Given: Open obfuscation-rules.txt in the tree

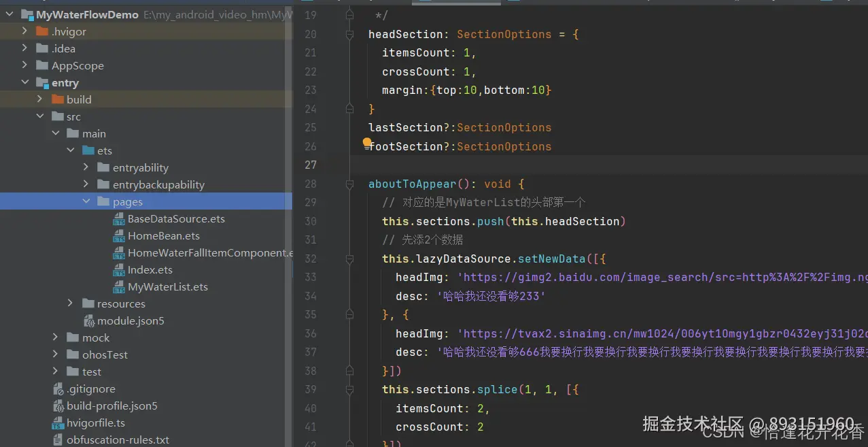Looking at the screenshot, I should 118,440.
